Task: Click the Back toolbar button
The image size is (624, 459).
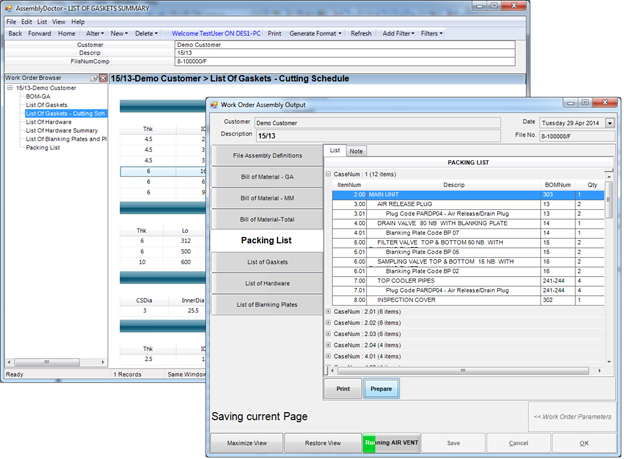Action: click(15, 33)
